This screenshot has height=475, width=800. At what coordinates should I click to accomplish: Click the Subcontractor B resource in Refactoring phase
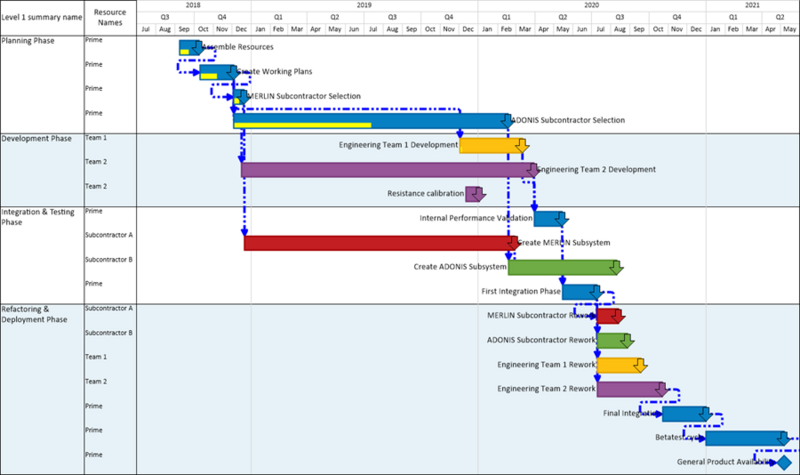click(x=109, y=333)
